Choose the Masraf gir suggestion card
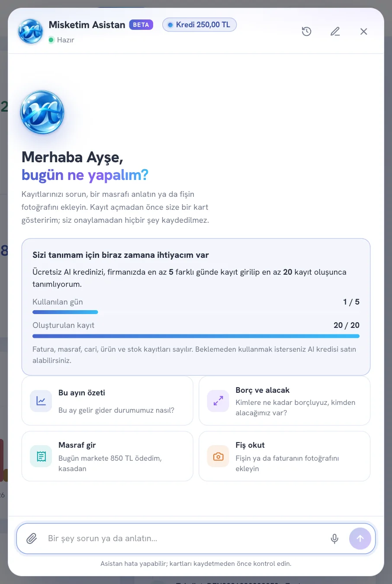This screenshot has width=392, height=584. point(107,456)
